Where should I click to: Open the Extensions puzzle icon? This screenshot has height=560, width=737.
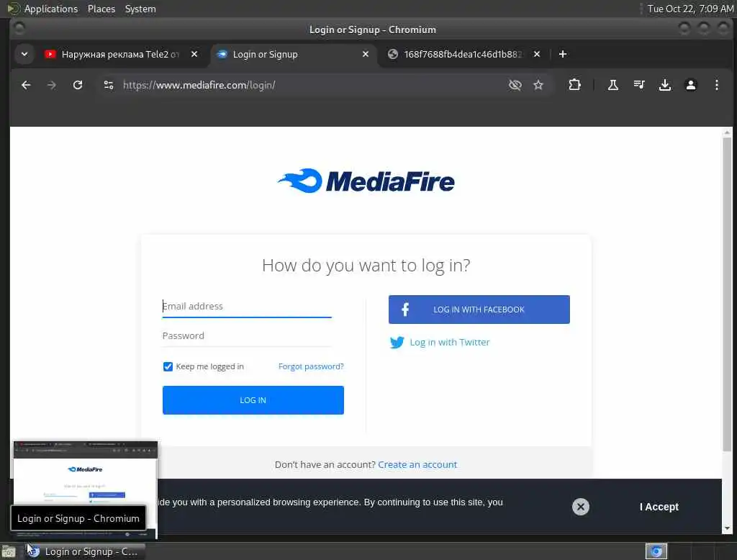(574, 85)
